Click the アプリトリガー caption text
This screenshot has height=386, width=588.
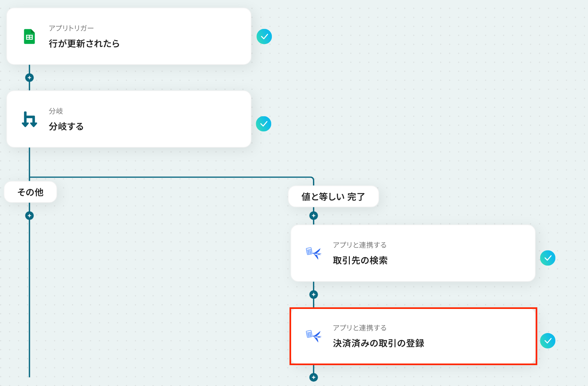[71, 28]
